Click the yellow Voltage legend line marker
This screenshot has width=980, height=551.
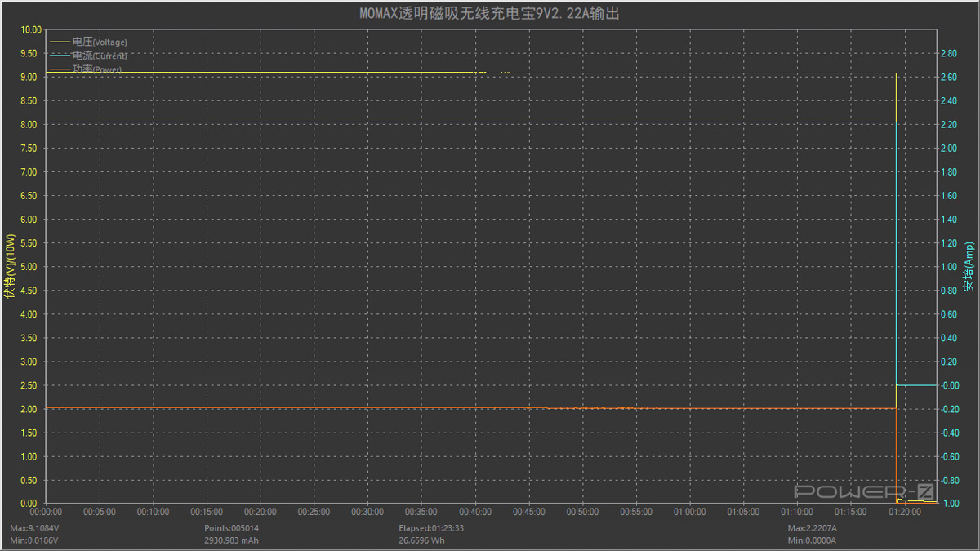[x=60, y=41]
